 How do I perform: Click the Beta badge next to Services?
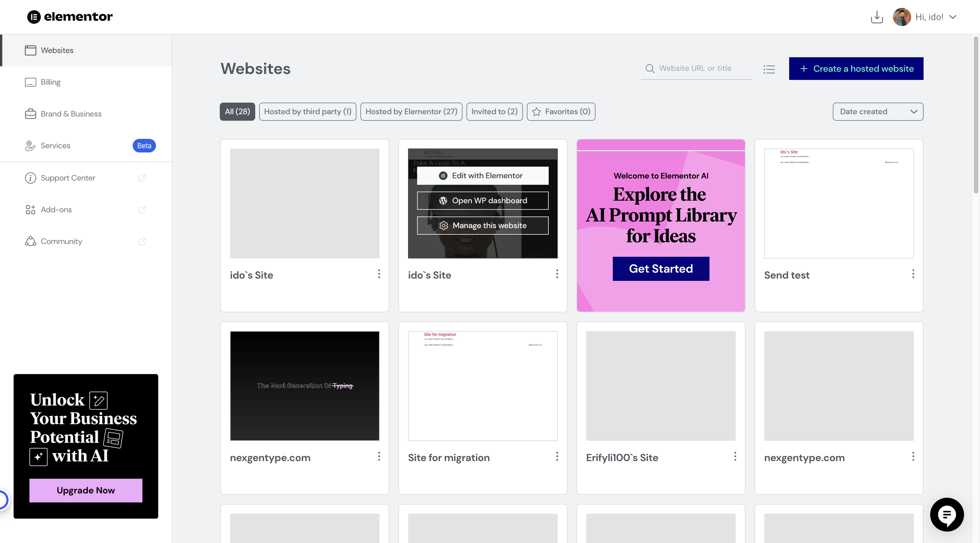pyautogui.click(x=144, y=146)
